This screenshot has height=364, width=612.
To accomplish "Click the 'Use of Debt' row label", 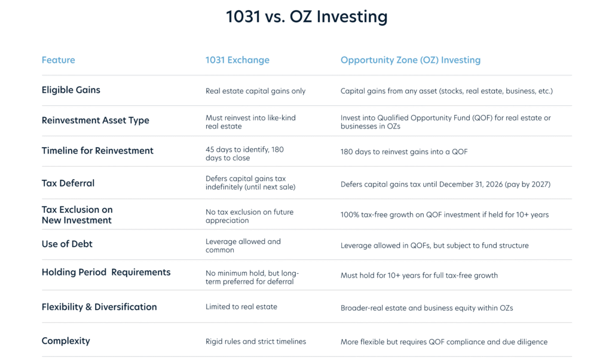I will [x=67, y=244].
